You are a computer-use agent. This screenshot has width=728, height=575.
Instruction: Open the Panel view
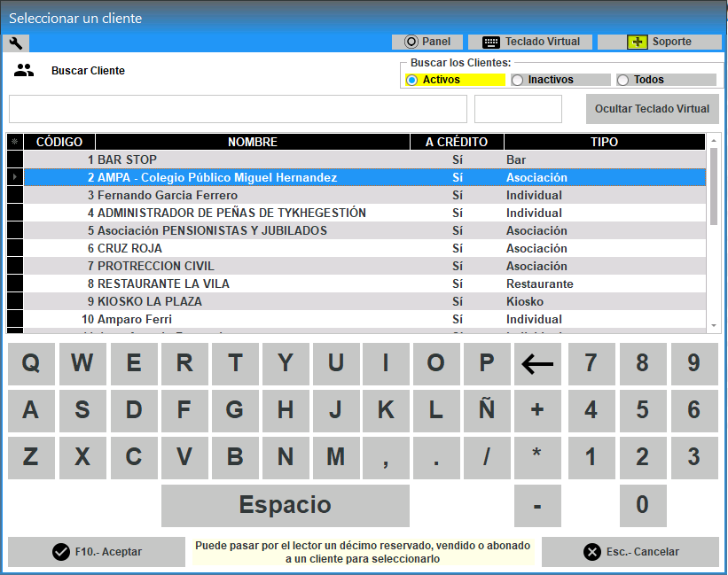[427, 42]
